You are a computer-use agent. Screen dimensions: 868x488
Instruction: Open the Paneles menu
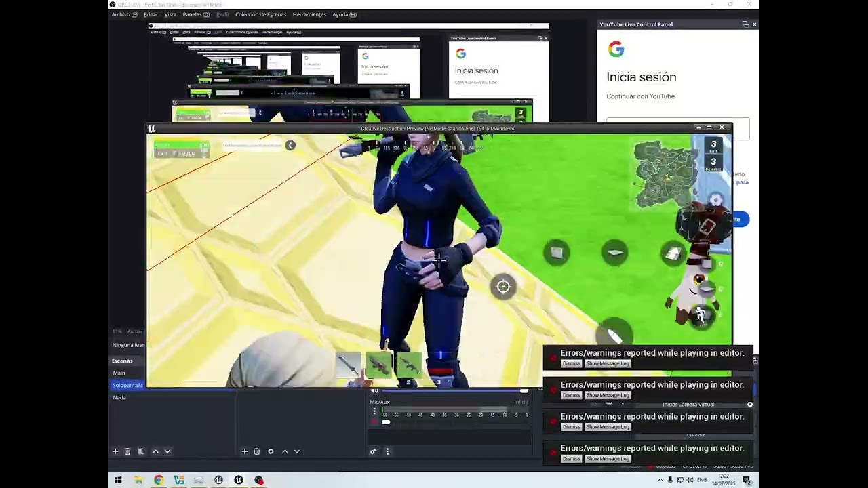[196, 14]
